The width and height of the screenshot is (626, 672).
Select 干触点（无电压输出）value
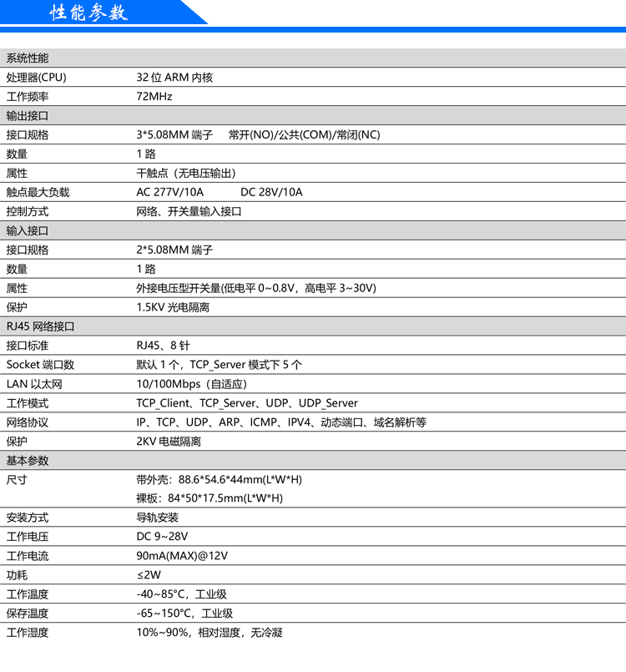186,173
